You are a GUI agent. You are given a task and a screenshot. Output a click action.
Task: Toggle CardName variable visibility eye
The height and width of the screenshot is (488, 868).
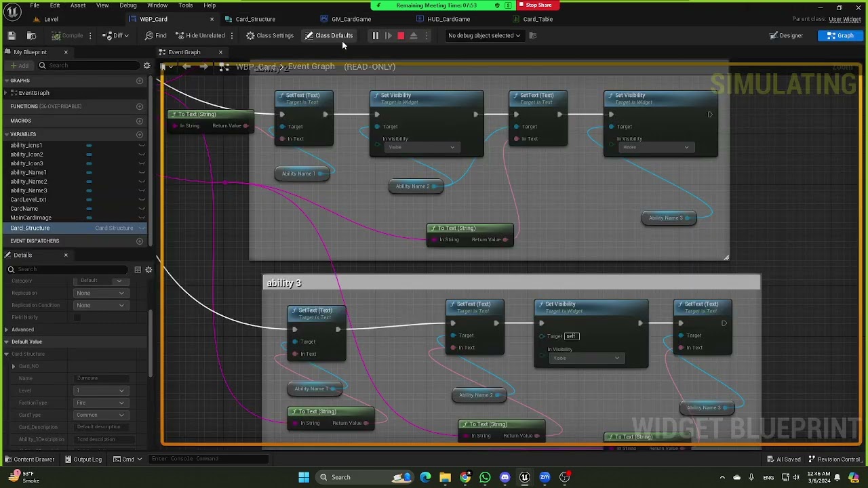[x=142, y=209]
